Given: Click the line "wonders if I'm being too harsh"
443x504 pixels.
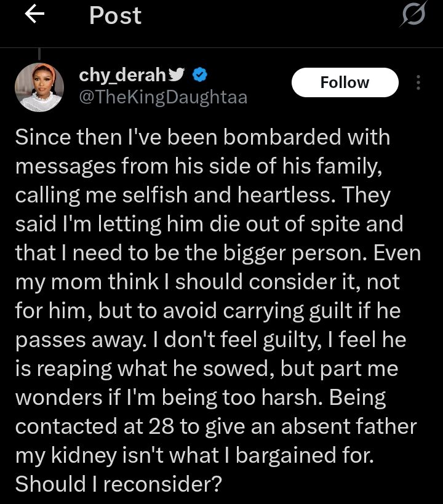Looking at the screenshot, I should tap(201, 397).
